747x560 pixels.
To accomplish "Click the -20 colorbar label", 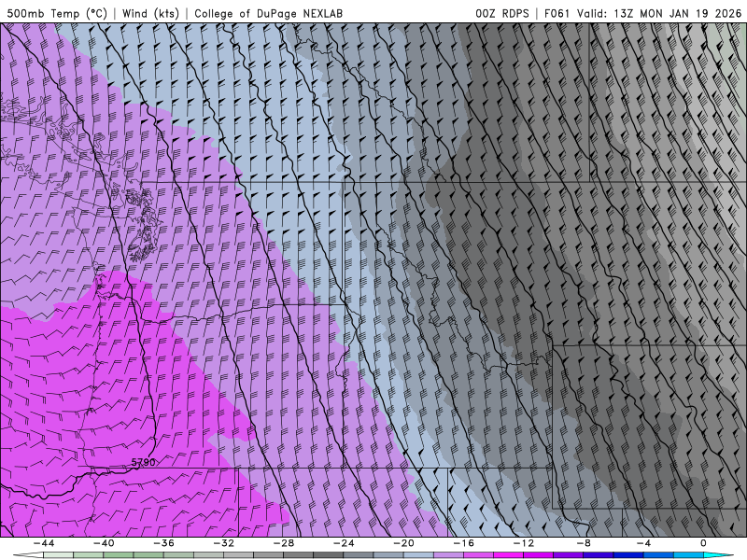I will (x=403, y=543).
